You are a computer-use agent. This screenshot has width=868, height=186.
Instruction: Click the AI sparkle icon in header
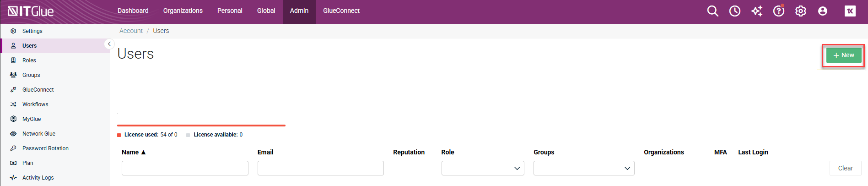pos(757,11)
